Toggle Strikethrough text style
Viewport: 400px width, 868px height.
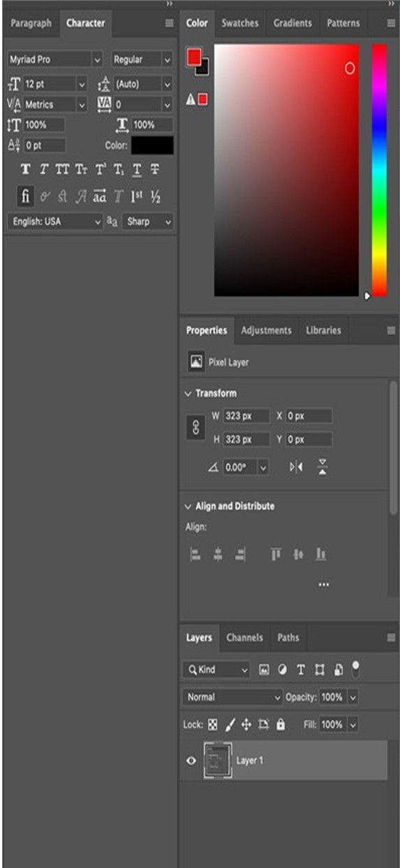point(155,169)
